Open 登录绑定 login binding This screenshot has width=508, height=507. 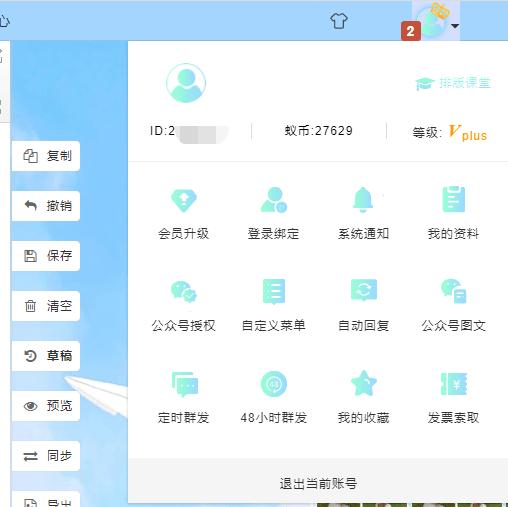click(273, 214)
